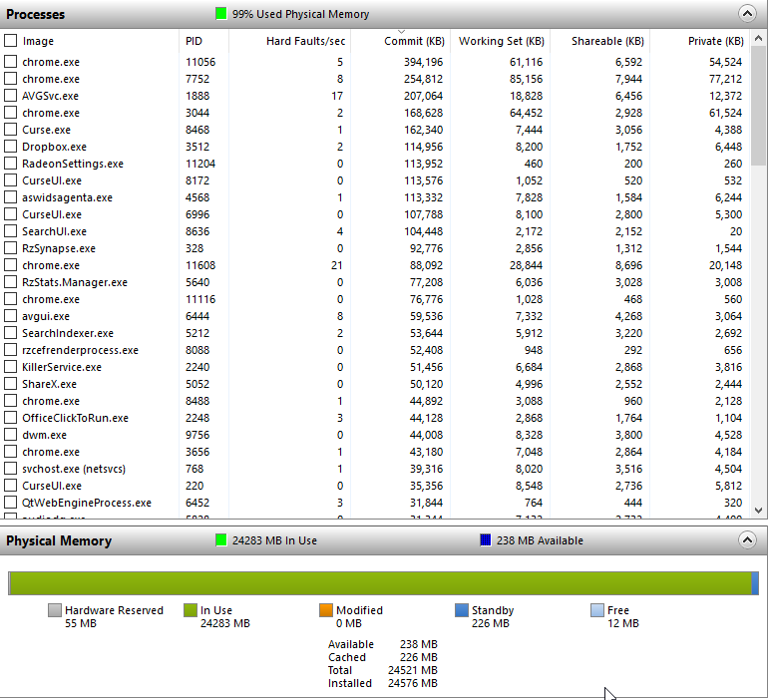Click the black 238 MB Available indicator
Image resolution: width=768 pixels, height=700 pixels.
486,540
